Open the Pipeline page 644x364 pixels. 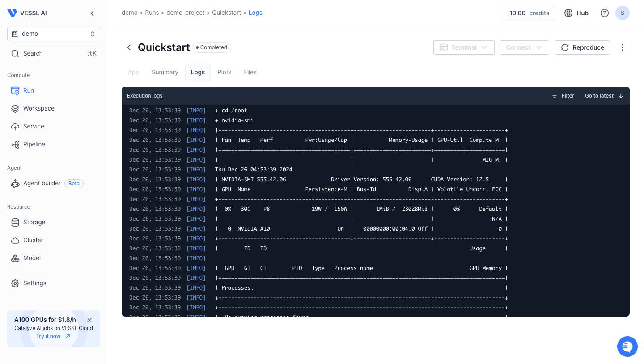[x=34, y=144]
